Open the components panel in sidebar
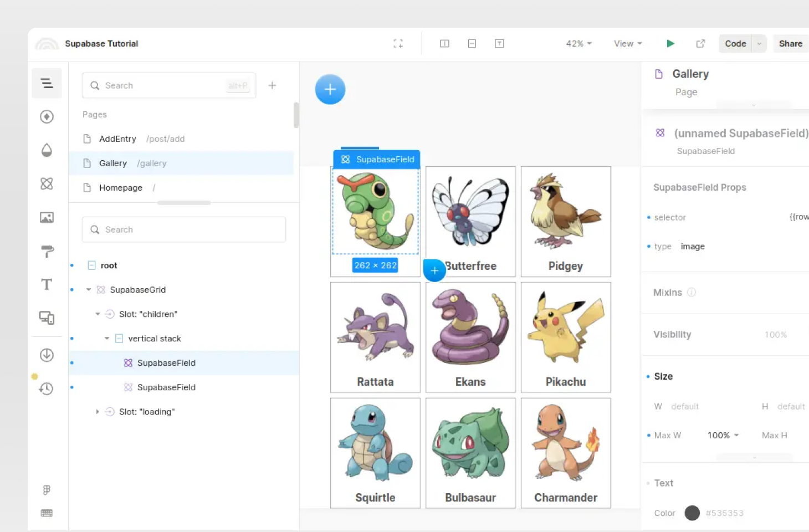The image size is (809, 532). tap(47, 183)
